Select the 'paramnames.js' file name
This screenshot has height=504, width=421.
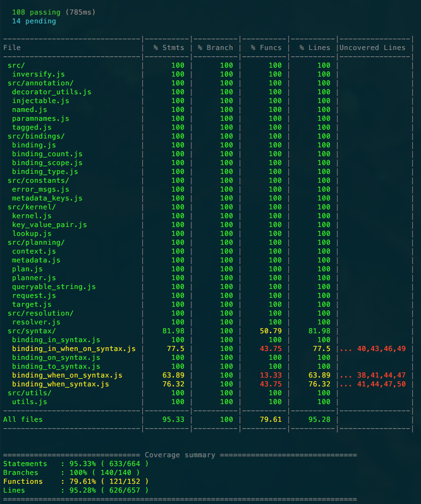click(x=41, y=118)
